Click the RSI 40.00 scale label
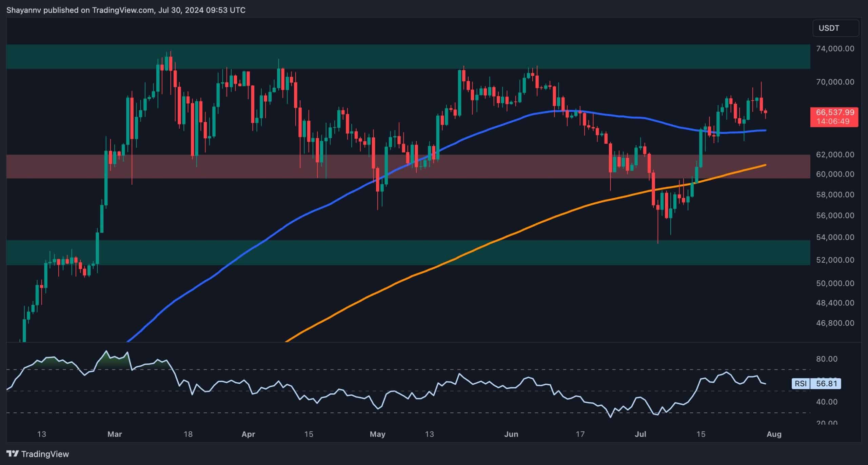The width and height of the screenshot is (868, 465). (x=827, y=402)
